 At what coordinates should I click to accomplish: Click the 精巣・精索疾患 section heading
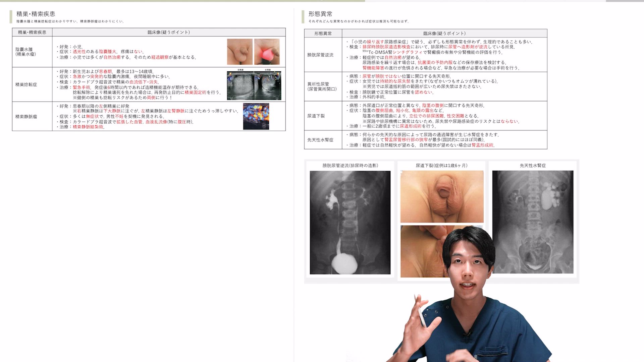coord(36,14)
